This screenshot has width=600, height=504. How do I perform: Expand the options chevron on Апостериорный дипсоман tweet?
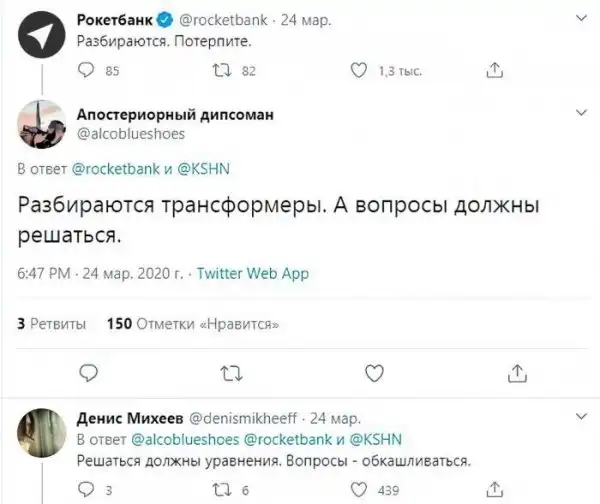581,116
